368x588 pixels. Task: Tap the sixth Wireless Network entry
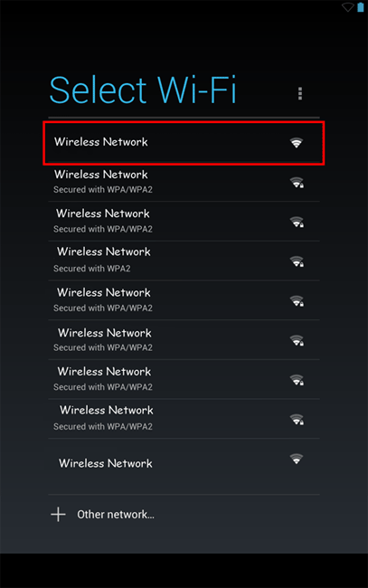pyautogui.click(x=184, y=340)
